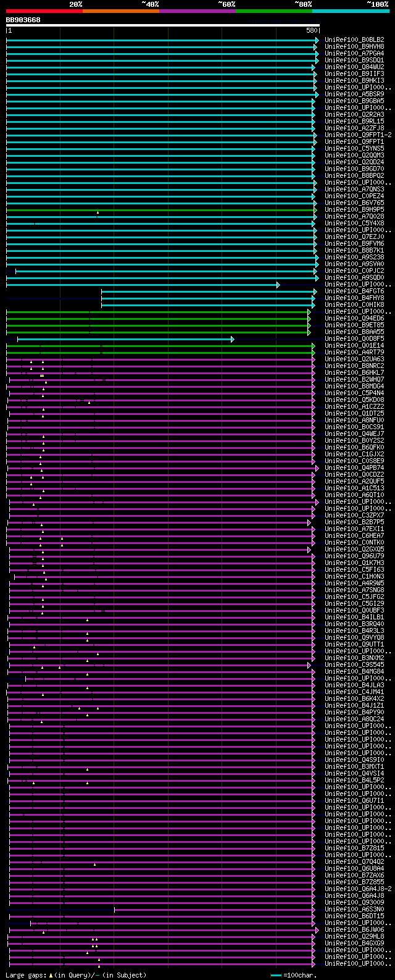
Task: Select hit label UniRef100_A4RT79
Action: (354, 352)
